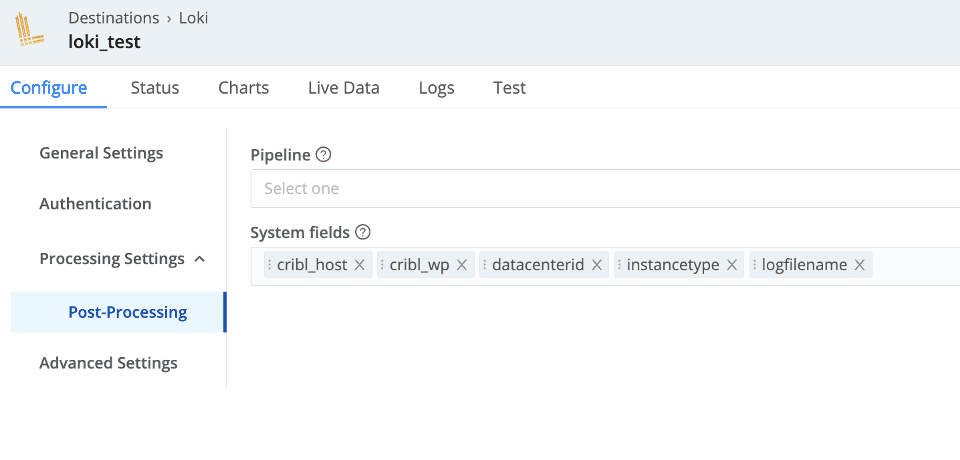The image size is (960, 460).
Task: Remove the cribl_wp field tag
Action: pos(462,265)
